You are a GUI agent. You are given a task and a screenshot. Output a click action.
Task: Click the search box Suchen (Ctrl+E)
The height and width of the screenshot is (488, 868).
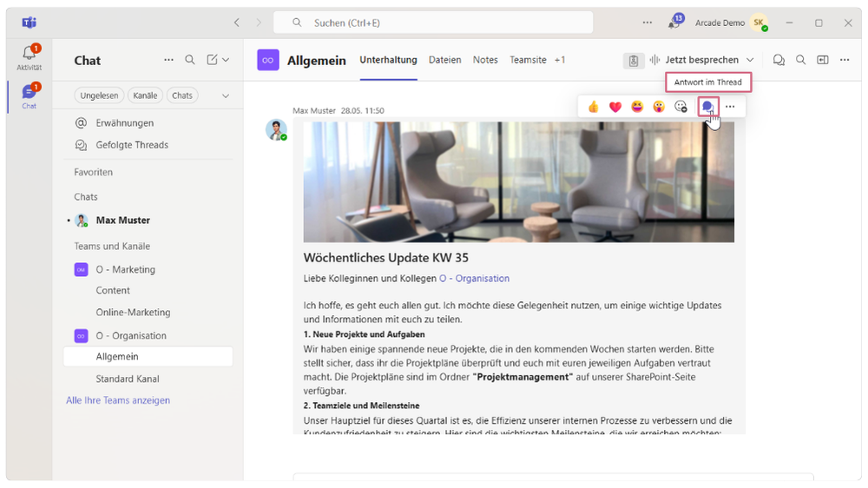[433, 23]
